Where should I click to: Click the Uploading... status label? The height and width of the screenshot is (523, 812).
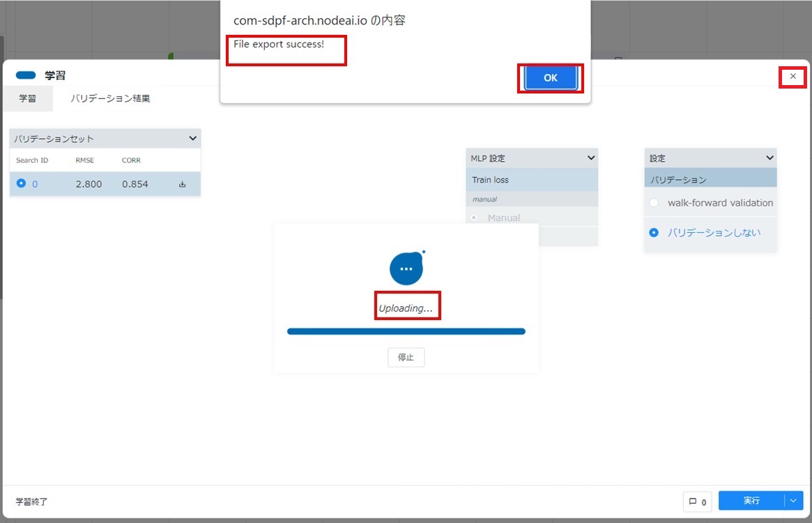406,308
